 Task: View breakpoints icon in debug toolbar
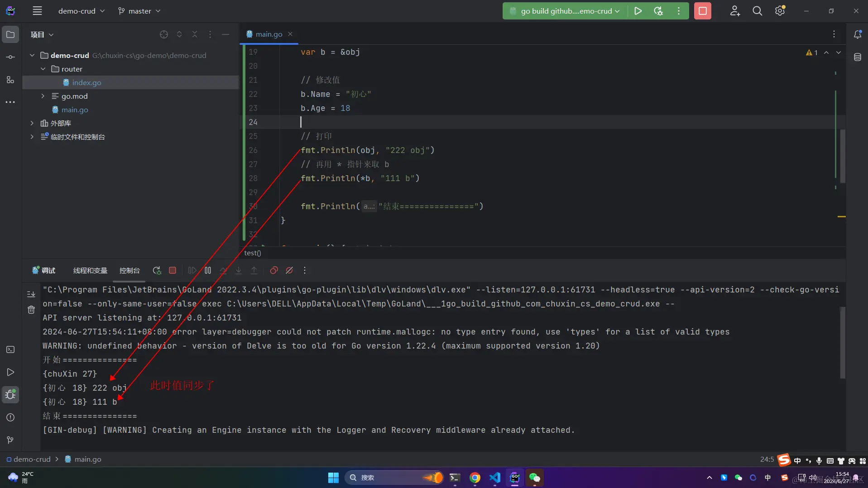point(274,270)
